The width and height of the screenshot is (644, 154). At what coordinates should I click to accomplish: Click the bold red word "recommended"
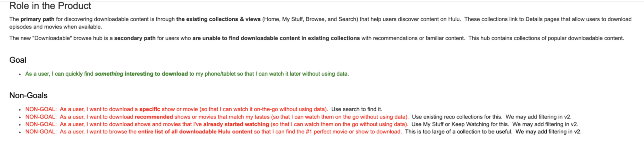tap(154, 117)
